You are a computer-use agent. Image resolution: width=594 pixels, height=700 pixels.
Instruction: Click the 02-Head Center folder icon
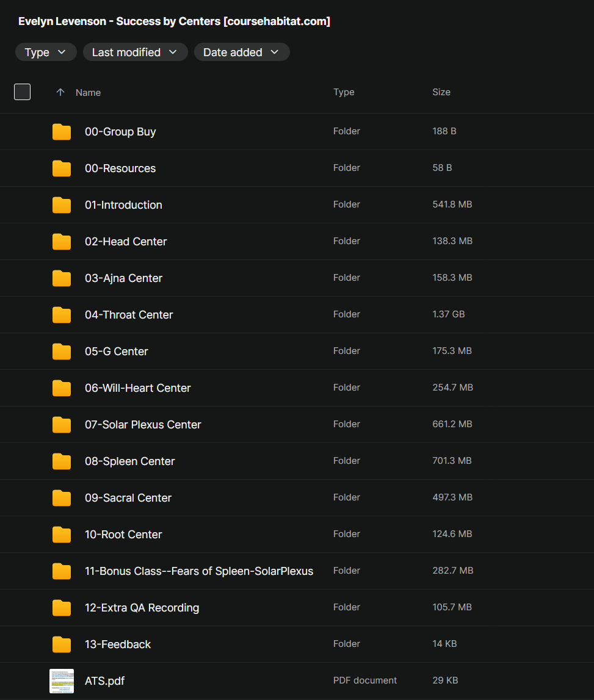(62, 242)
